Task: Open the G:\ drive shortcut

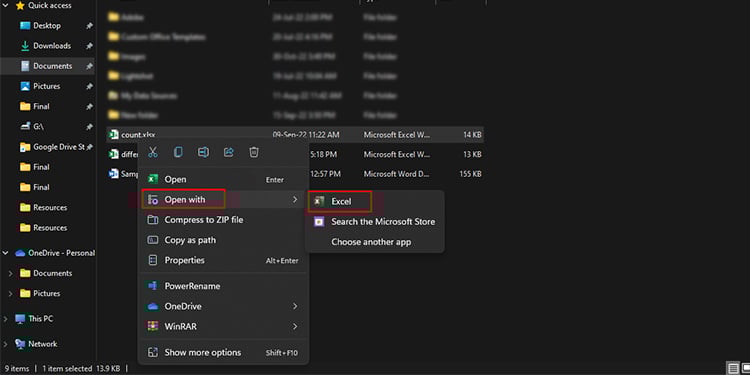Action: pyautogui.click(x=39, y=127)
